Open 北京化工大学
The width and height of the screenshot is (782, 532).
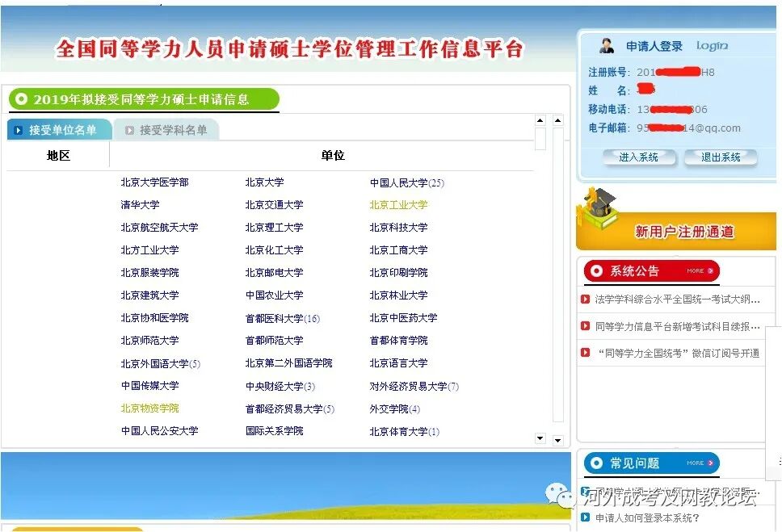(x=275, y=250)
